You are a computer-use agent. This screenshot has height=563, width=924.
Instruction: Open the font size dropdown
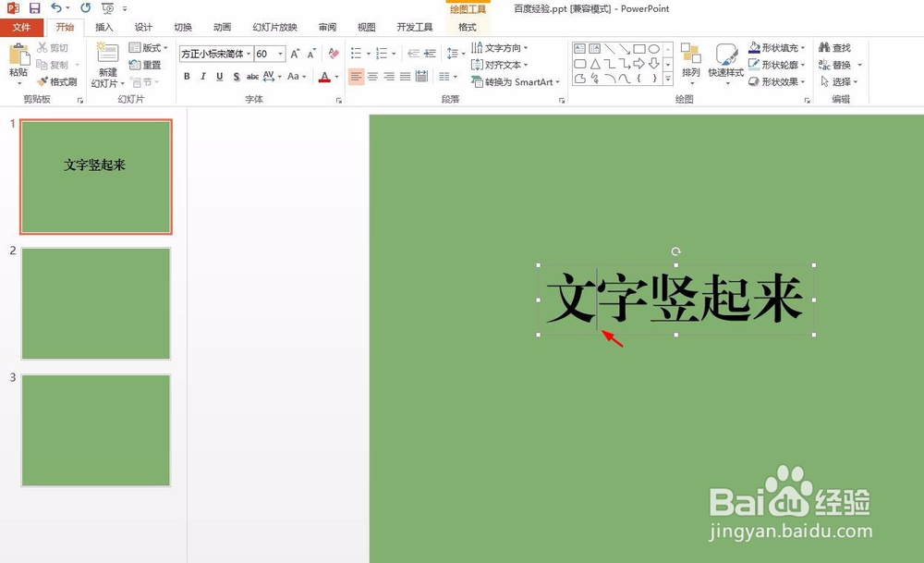(x=278, y=54)
